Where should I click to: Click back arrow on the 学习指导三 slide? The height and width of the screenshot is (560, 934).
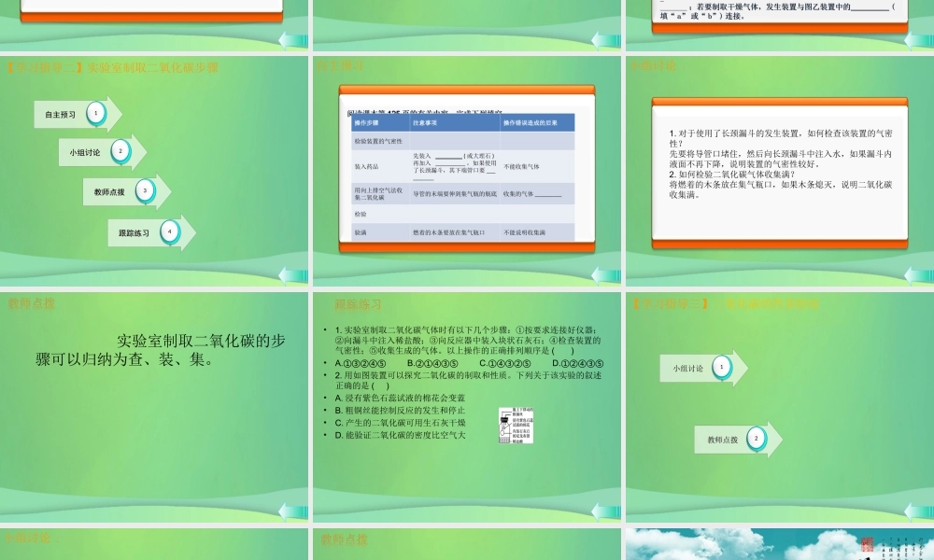click(x=919, y=511)
